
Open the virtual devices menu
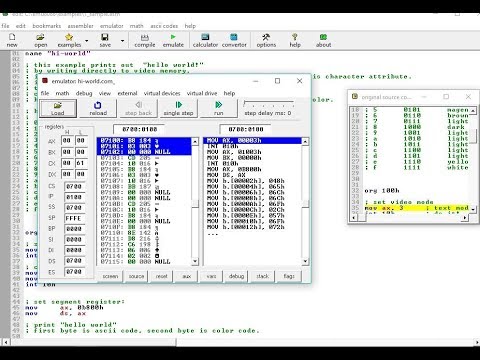162,93
